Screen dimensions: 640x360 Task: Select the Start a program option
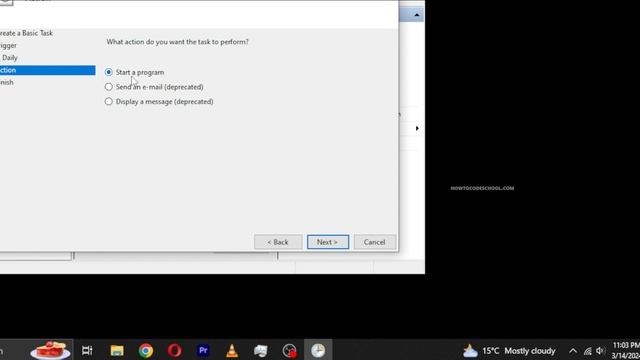point(134,72)
